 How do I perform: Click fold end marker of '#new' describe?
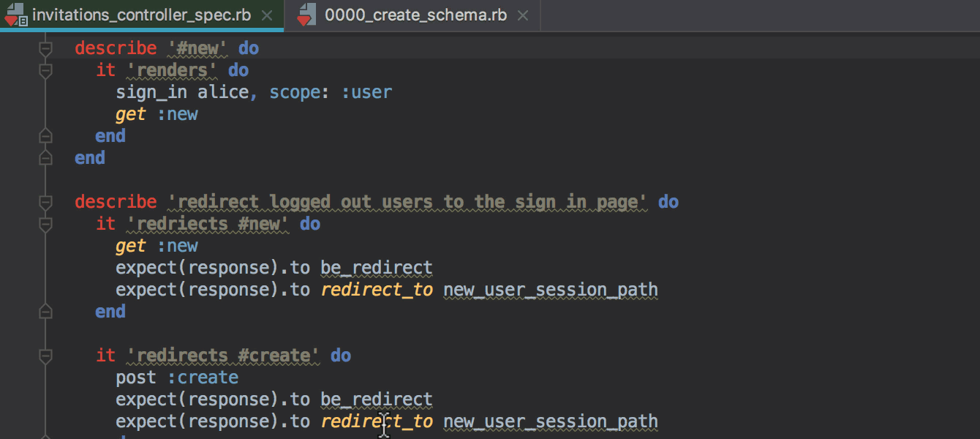[45, 158]
